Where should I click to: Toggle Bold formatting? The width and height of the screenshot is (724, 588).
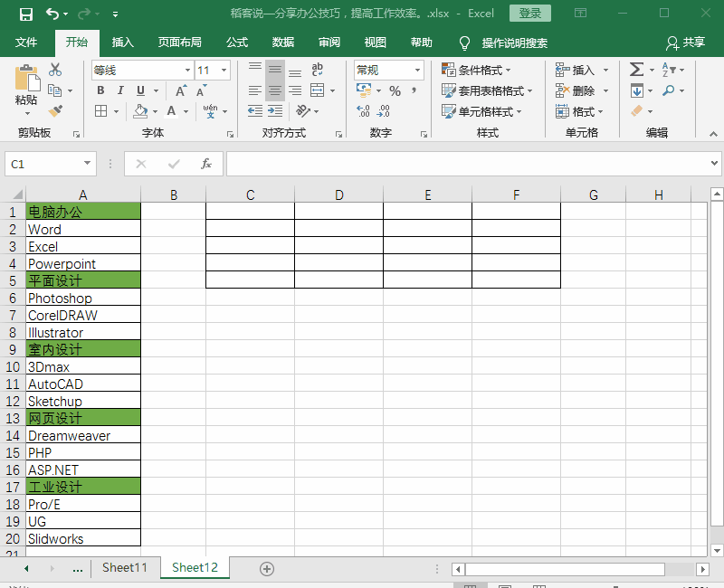point(100,90)
